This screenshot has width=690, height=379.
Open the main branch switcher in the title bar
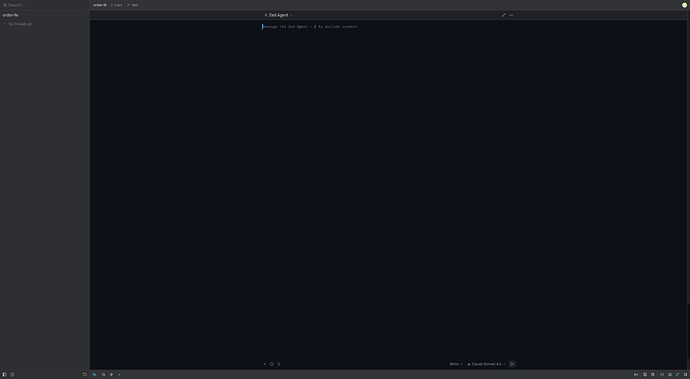point(117,5)
